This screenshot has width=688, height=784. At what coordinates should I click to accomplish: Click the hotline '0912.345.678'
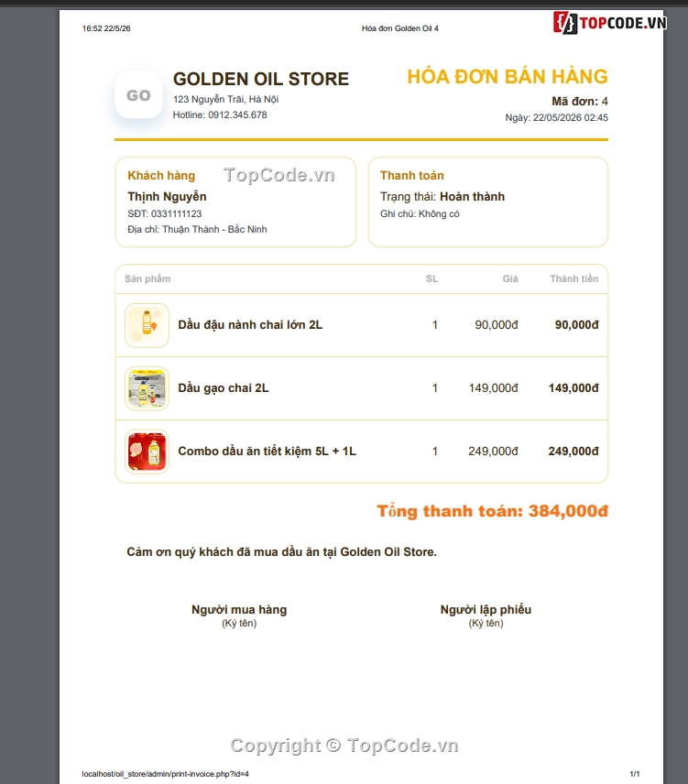[237, 115]
